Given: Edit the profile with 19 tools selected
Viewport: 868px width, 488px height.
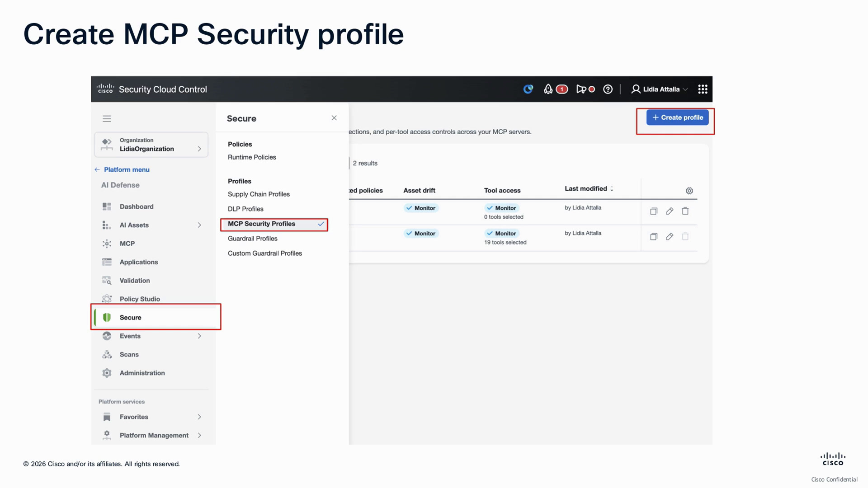Looking at the screenshot, I should pyautogui.click(x=670, y=236).
